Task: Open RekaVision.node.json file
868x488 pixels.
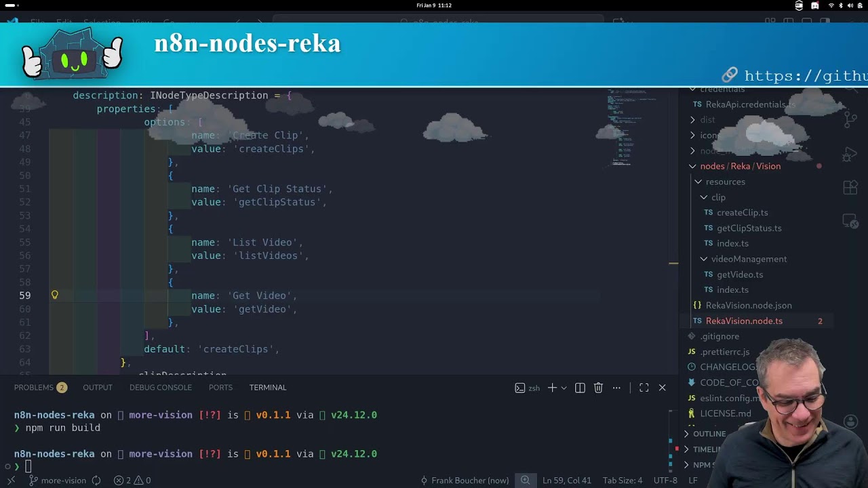Action: pyautogui.click(x=749, y=306)
